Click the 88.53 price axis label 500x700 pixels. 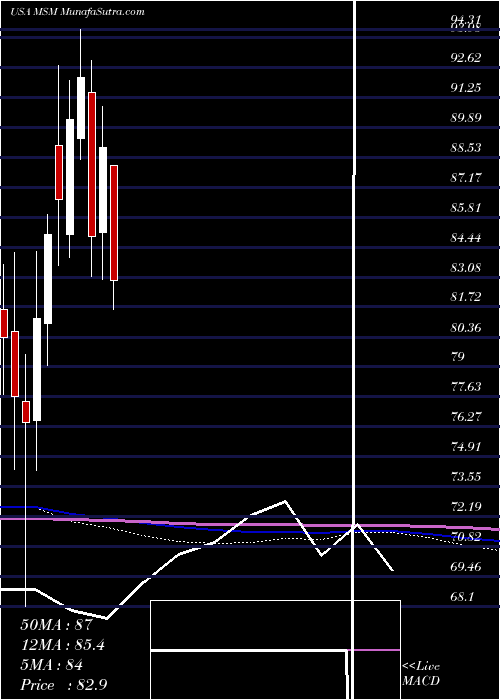[x=466, y=148]
